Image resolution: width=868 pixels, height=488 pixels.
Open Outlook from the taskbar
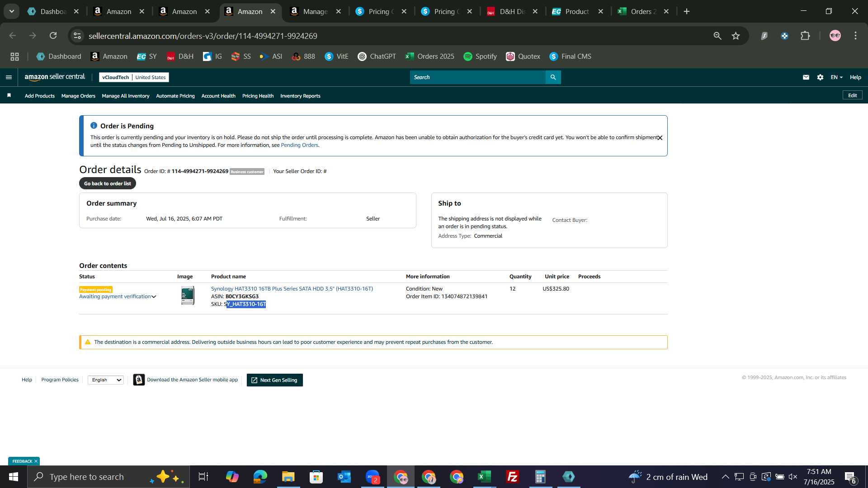pyautogui.click(x=344, y=477)
